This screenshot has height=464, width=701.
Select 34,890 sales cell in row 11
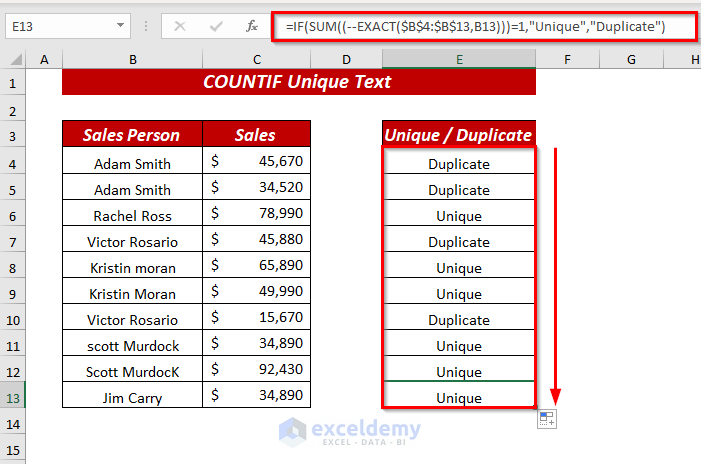click(256, 343)
